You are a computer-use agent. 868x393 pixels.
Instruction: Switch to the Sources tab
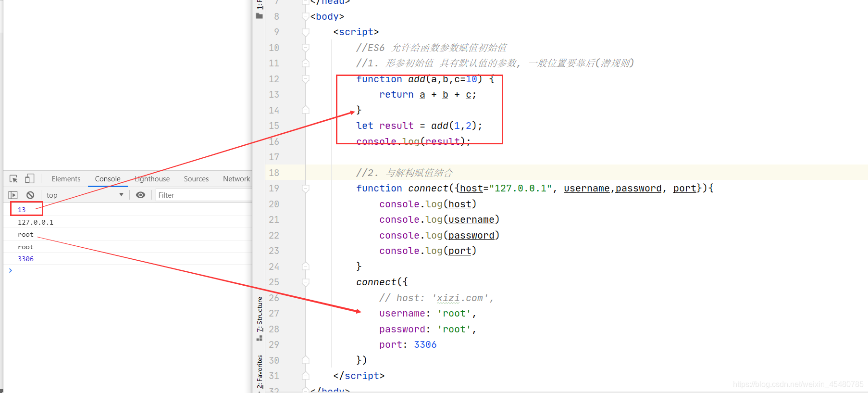[x=196, y=179]
